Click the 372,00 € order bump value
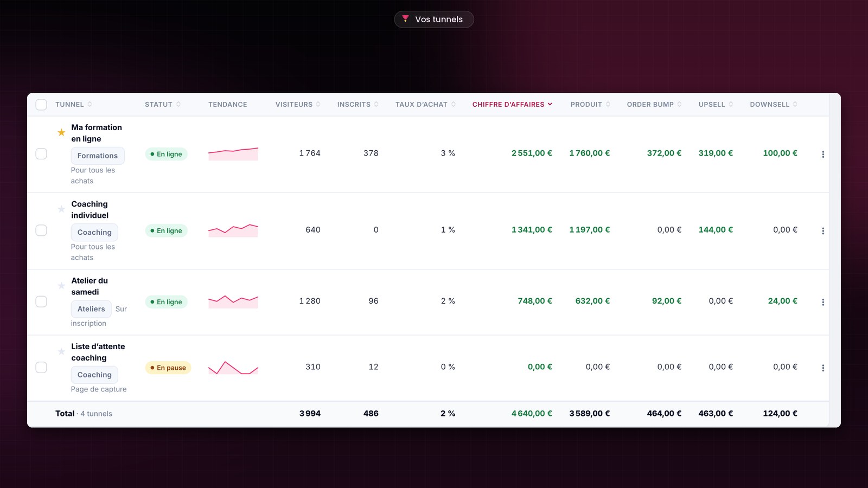This screenshot has width=868, height=488. tap(664, 153)
